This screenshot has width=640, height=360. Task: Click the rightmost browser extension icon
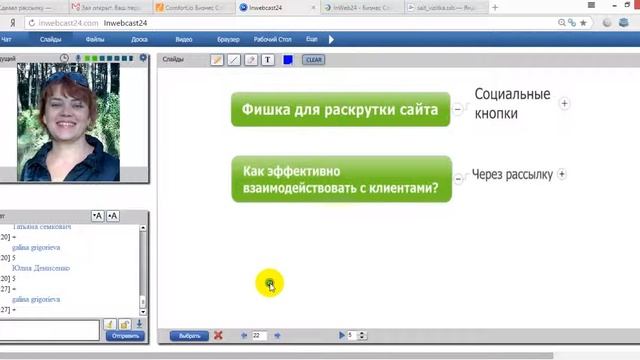[x=623, y=23]
